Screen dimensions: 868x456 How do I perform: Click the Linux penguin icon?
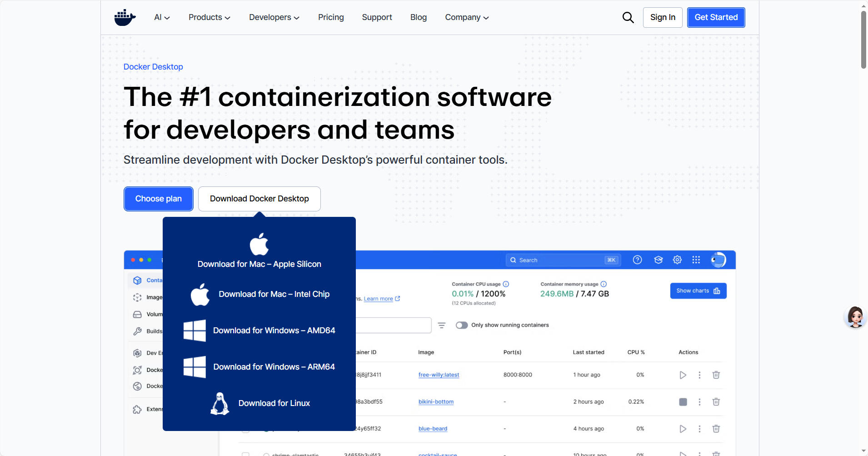tap(220, 403)
